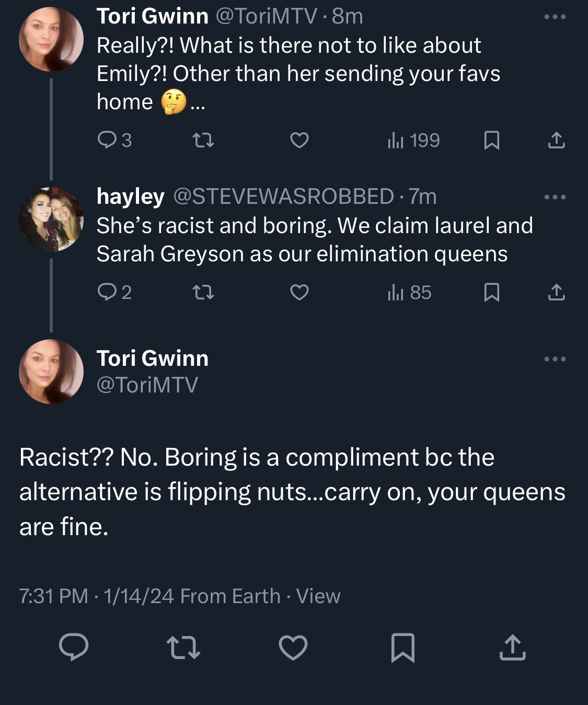Open more options on Tori's top tweet
Screen dimensions: 588x705
(x=555, y=17)
